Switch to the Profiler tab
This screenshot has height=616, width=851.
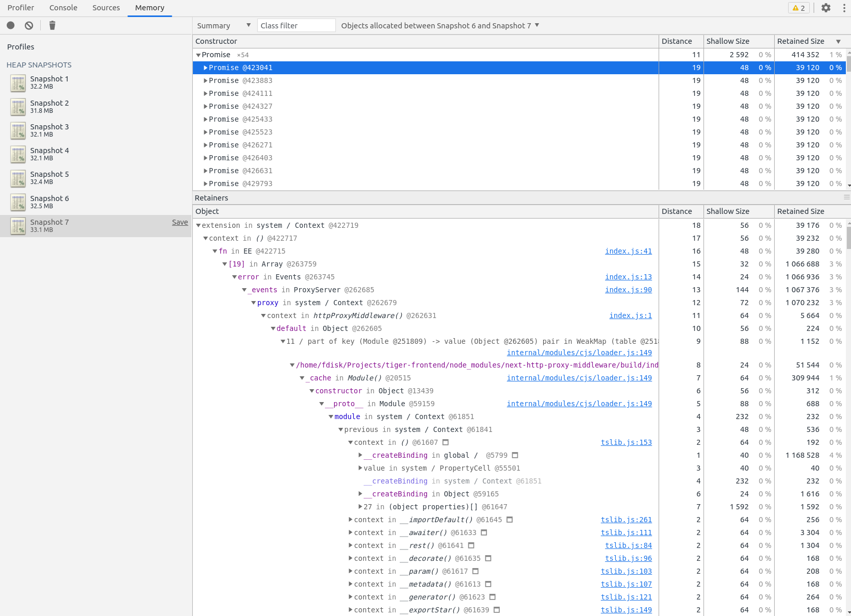tap(21, 8)
